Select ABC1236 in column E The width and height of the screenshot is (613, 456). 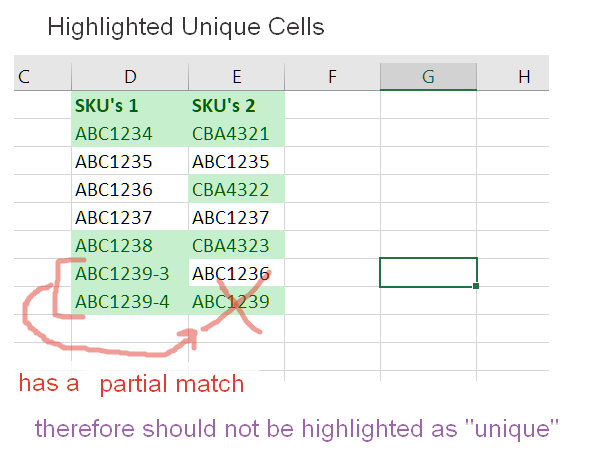[x=237, y=273]
